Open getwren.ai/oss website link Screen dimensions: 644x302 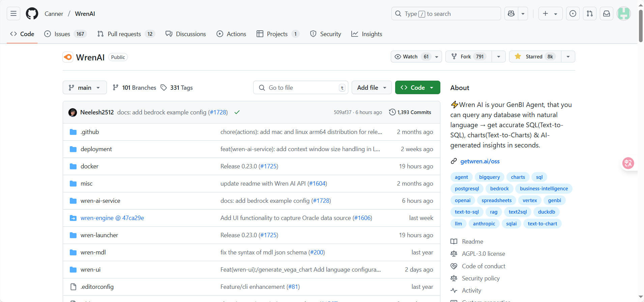click(x=480, y=161)
